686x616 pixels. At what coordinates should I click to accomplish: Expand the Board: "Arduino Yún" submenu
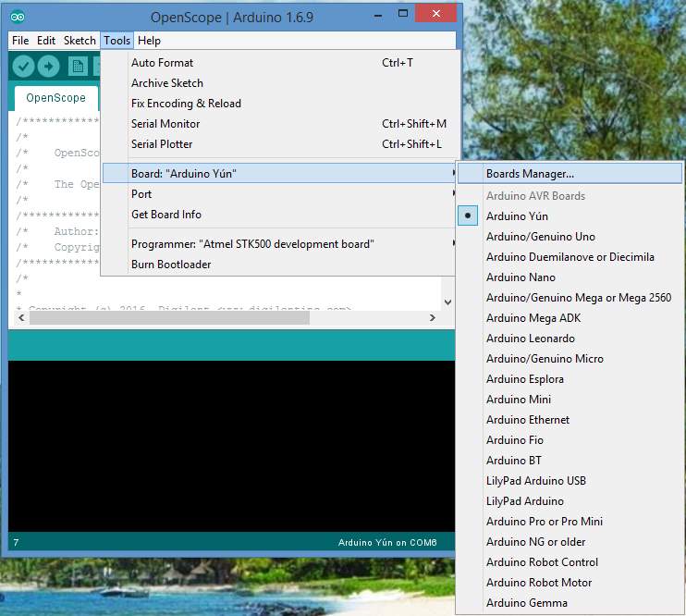[x=279, y=173]
